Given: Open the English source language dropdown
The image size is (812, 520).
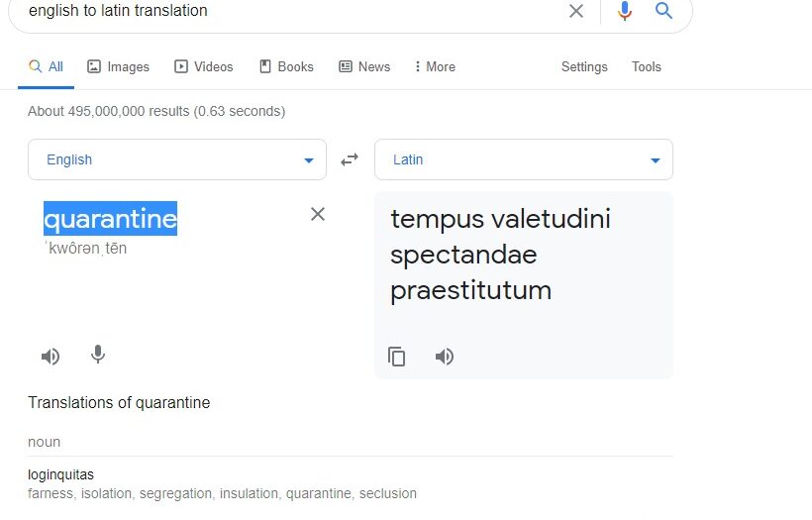Looking at the screenshot, I should point(177,159).
